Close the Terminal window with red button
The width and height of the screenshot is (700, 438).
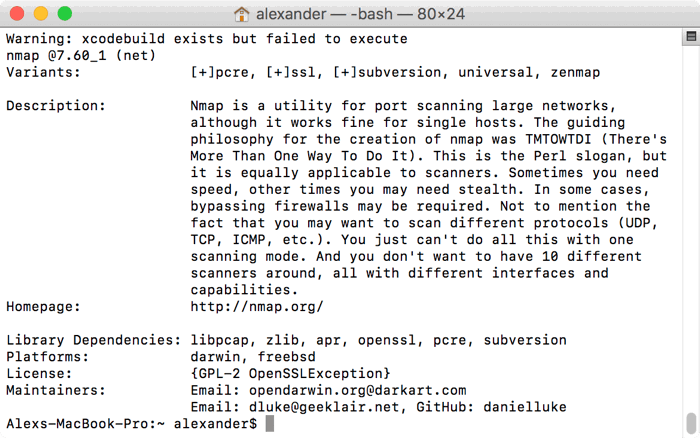click(17, 14)
